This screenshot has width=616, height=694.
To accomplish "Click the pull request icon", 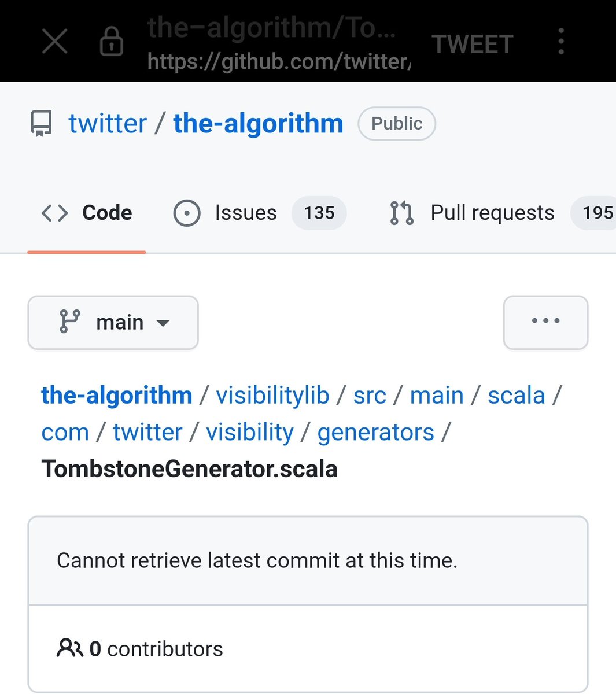I will tap(402, 213).
